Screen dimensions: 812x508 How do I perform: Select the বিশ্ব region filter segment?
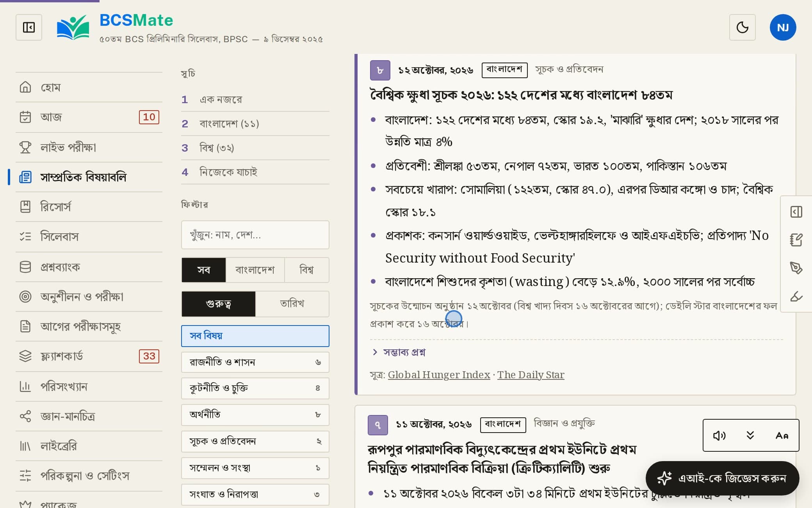(x=307, y=270)
